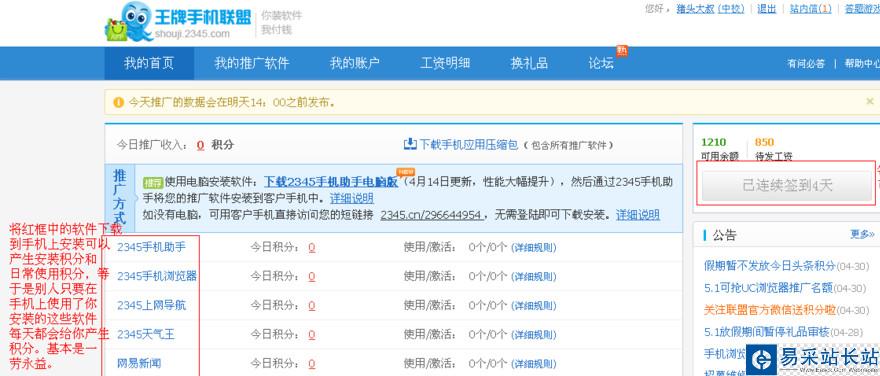Open 详细规则 for 2345手机浏览器
The image size is (880, 376).
534,277
